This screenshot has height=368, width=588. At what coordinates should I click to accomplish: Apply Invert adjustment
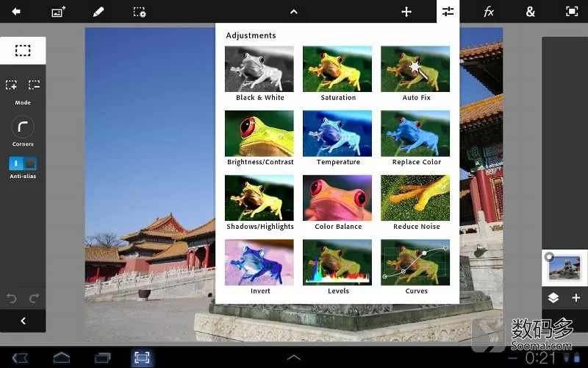point(259,267)
